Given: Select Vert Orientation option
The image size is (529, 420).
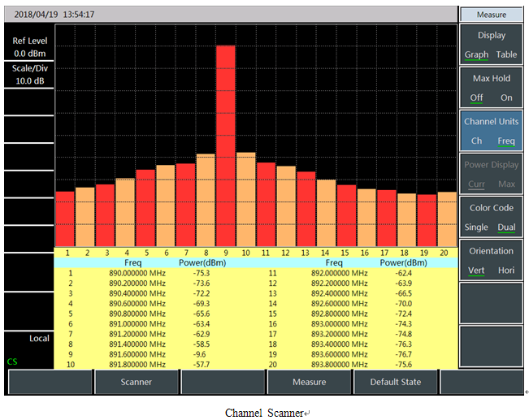Looking at the screenshot, I should coord(476,270).
